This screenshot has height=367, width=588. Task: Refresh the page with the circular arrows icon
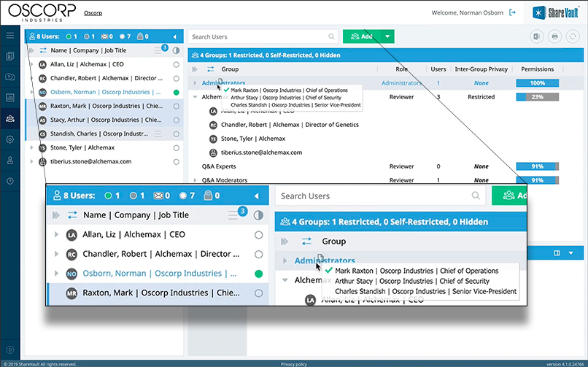(573, 36)
